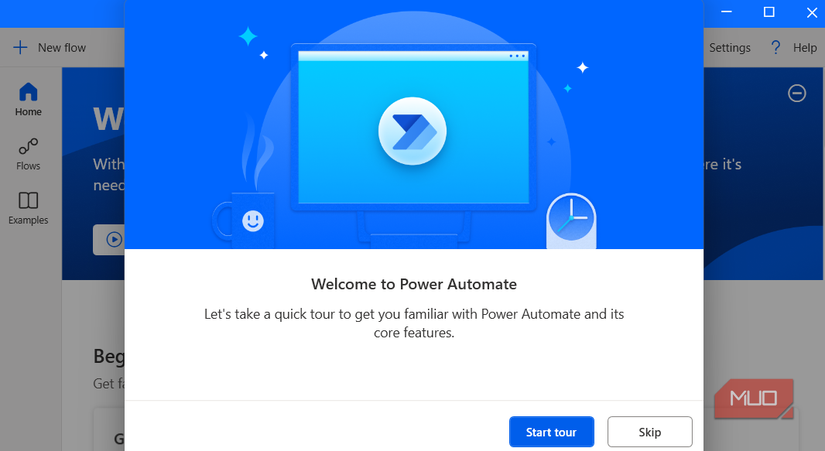Collapse the welcome banner with minus circle
The image size is (825, 451).
tap(797, 93)
